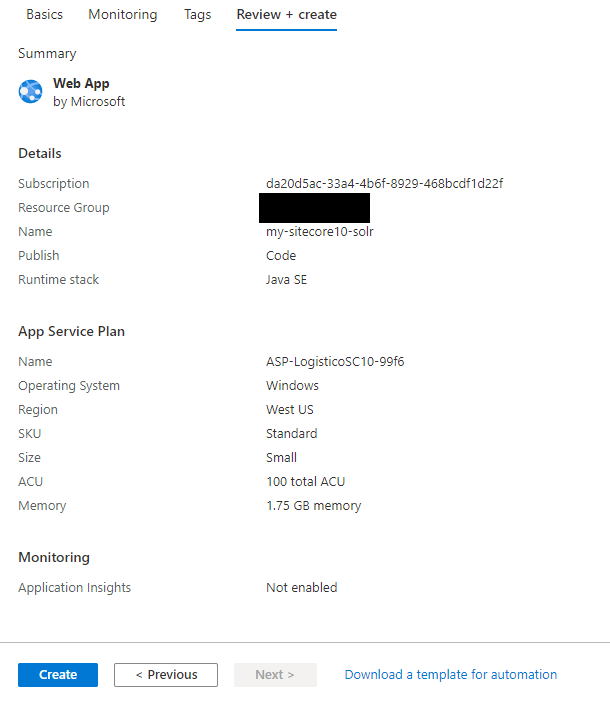Click the Previous button
Screen dimensions: 610x701
(166, 675)
